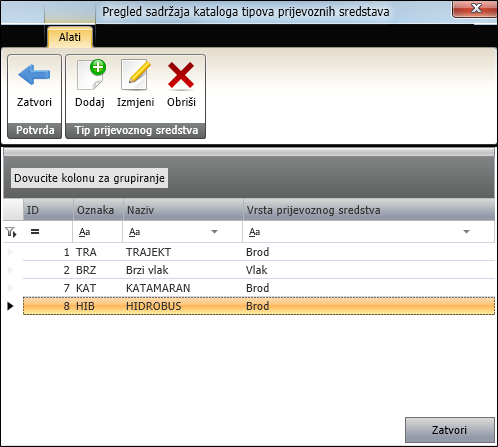The width and height of the screenshot is (498, 447).
Task: Click the filter row funnel icon
Action: pos(11,232)
